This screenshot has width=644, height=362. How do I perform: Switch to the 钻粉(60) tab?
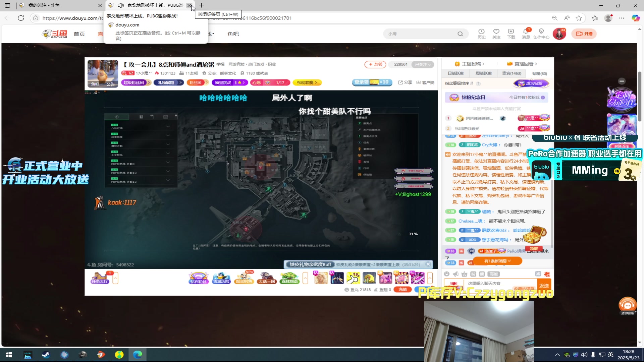coord(539,73)
